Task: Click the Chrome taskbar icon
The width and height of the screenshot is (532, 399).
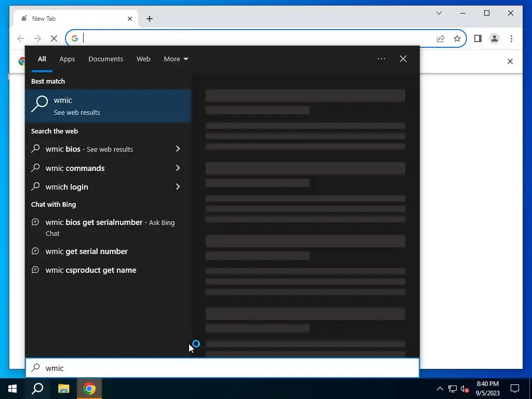Action: point(89,389)
